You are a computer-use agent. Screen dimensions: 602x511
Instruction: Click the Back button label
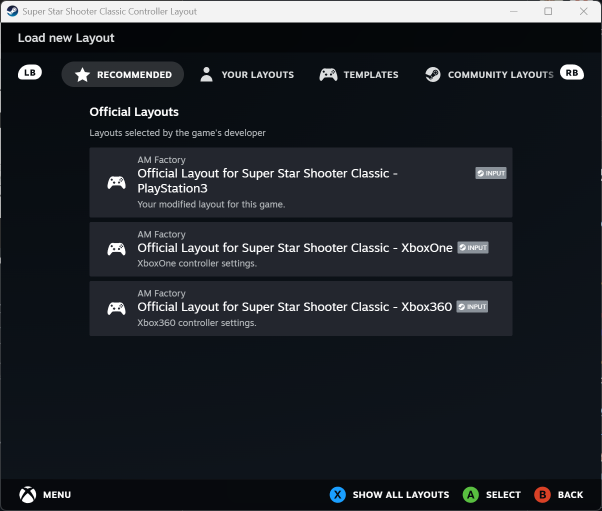click(x=570, y=494)
